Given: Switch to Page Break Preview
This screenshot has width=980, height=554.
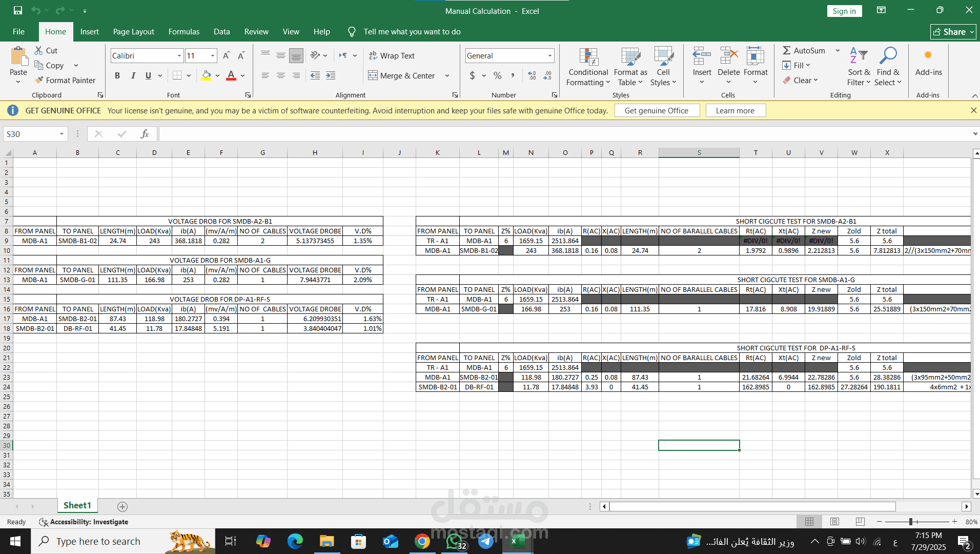Looking at the screenshot, I should [x=860, y=522].
